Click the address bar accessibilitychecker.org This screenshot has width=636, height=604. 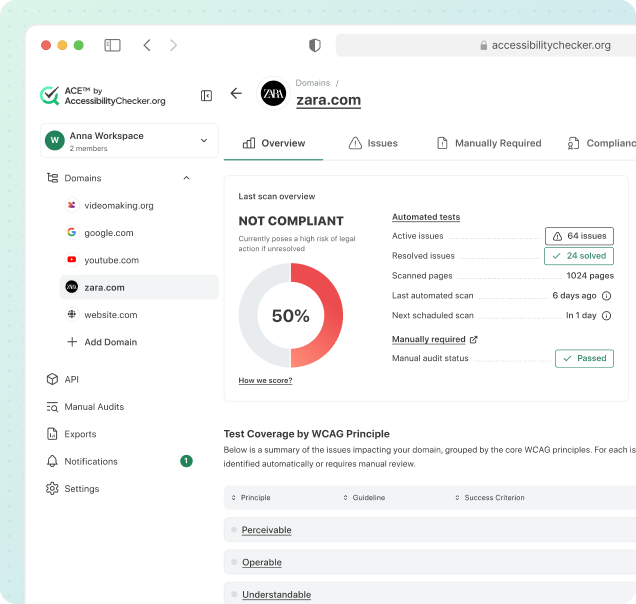click(486, 45)
